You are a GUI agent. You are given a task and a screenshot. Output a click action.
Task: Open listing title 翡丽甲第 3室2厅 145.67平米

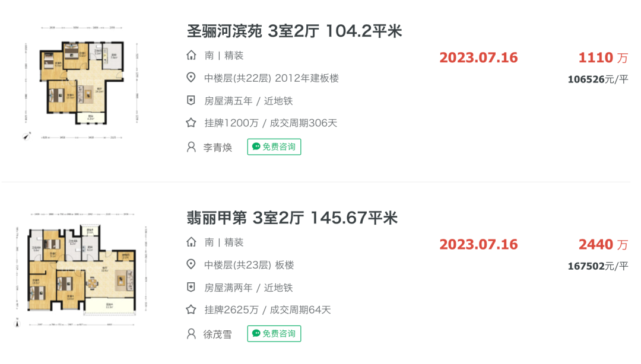[292, 218]
